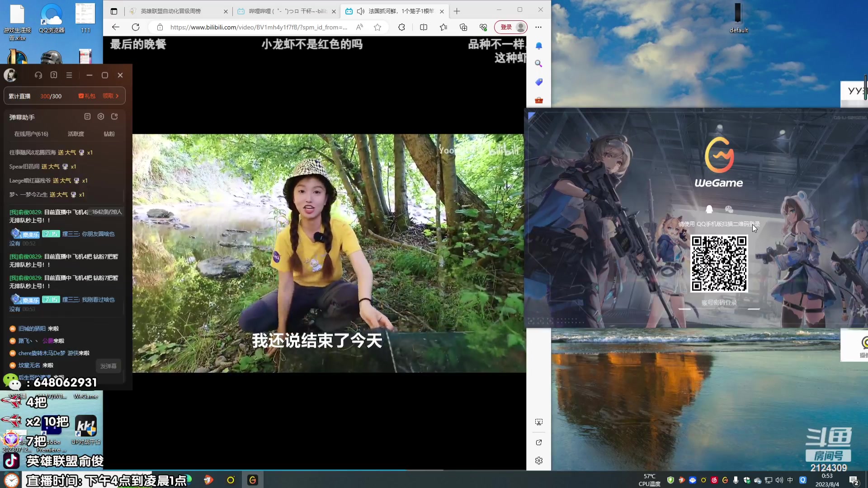The height and width of the screenshot is (488, 868).
Task: Open collections in Edge toolbar
Action: pos(463,27)
